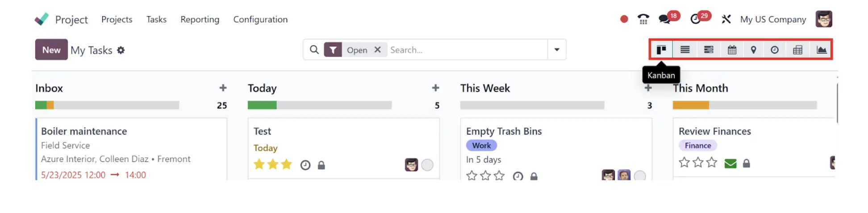Click the New button

51,50
